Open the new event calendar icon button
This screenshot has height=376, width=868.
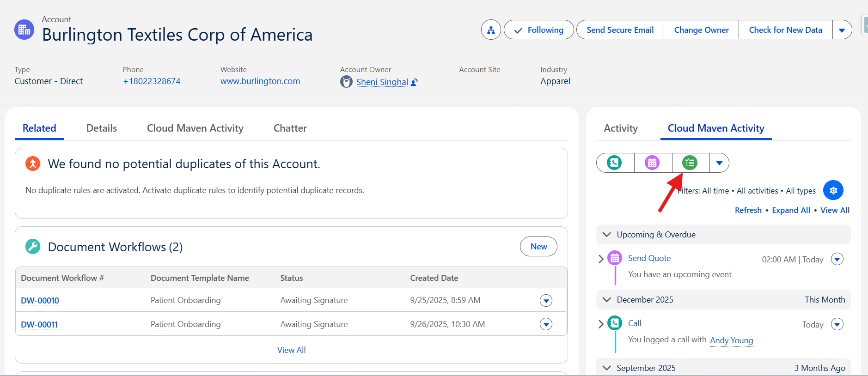[652, 163]
